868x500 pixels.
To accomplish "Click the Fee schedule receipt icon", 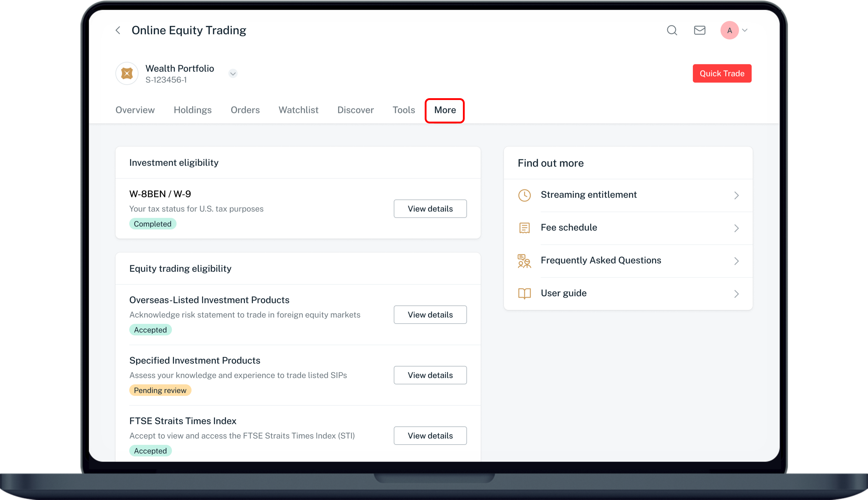I will click(524, 228).
